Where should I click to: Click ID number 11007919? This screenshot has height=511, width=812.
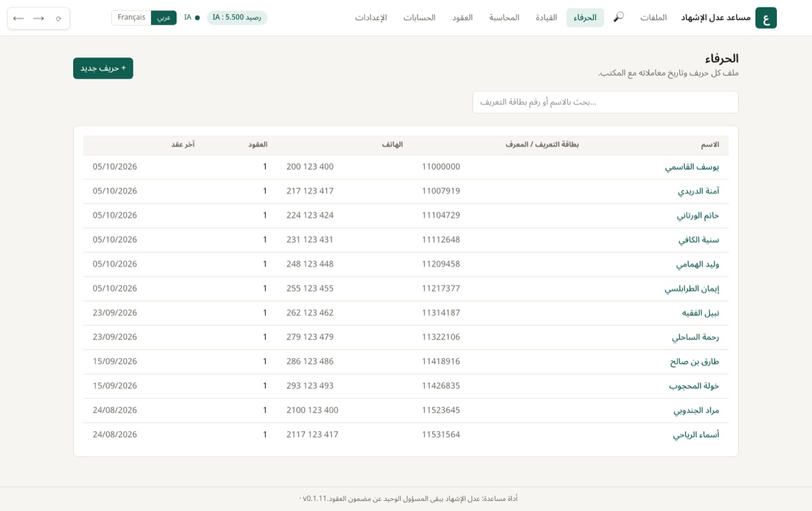click(x=441, y=191)
